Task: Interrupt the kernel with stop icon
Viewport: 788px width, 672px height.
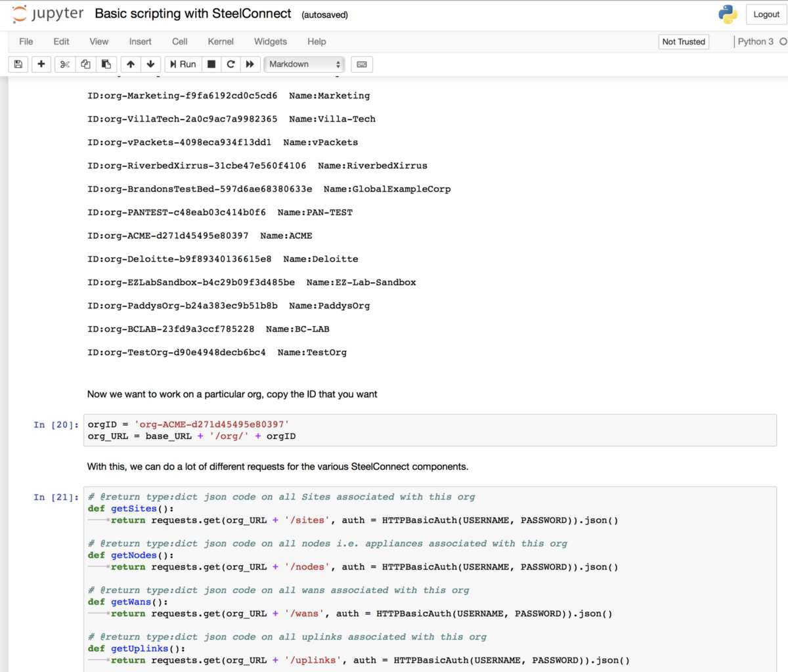Action: click(x=211, y=64)
